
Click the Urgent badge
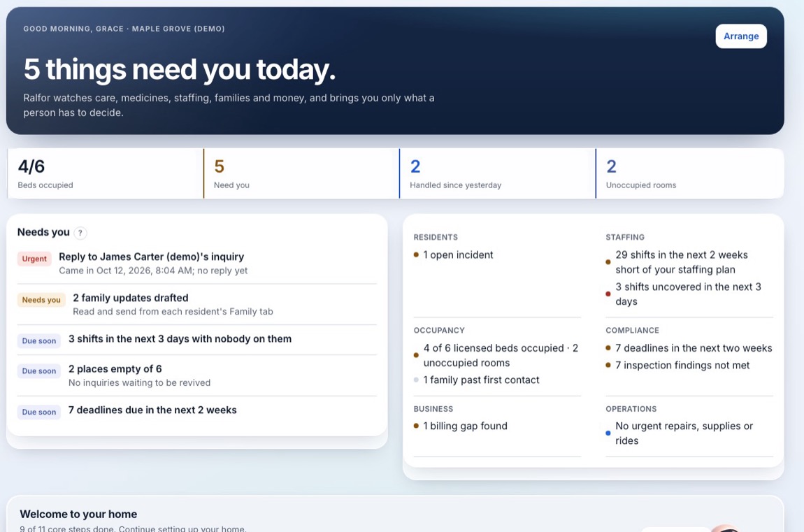34,259
